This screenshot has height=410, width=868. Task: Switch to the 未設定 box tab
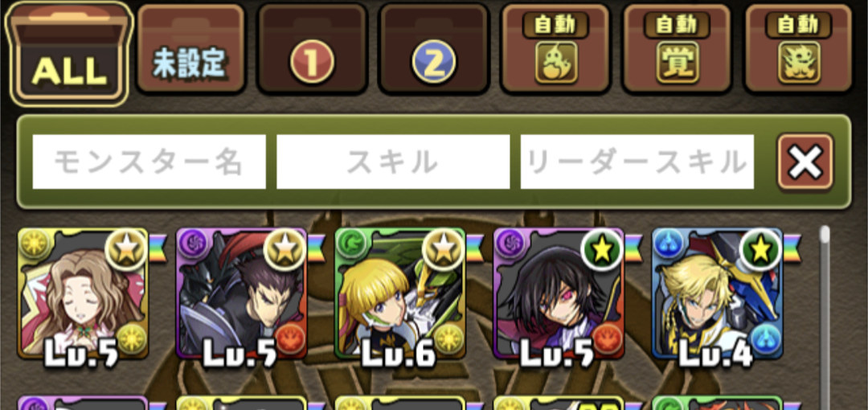point(190,49)
